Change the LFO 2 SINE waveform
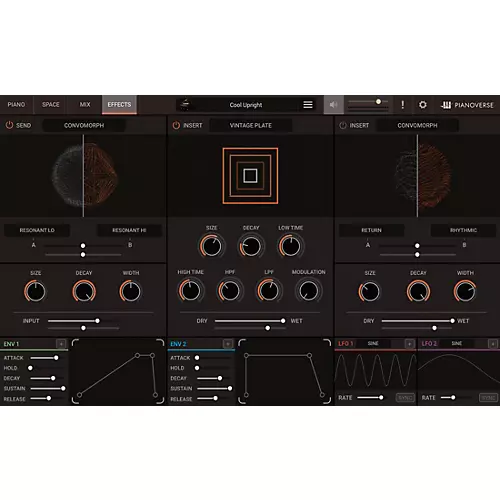 pos(457,344)
